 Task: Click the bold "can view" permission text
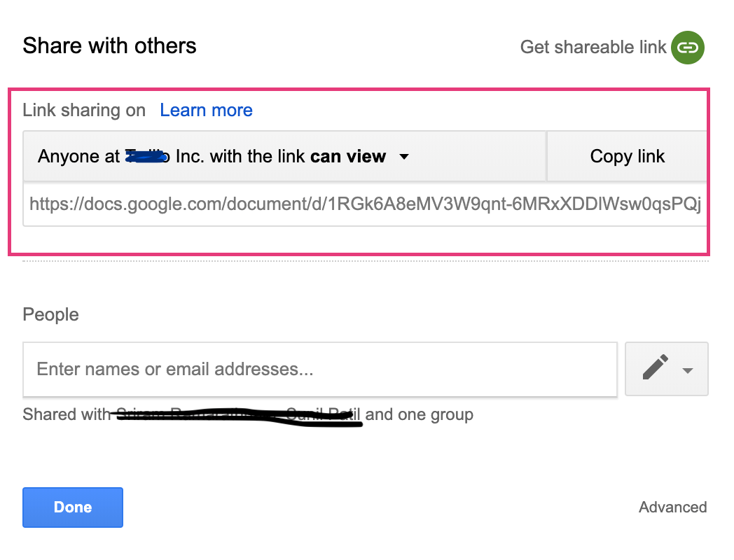coord(348,156)
